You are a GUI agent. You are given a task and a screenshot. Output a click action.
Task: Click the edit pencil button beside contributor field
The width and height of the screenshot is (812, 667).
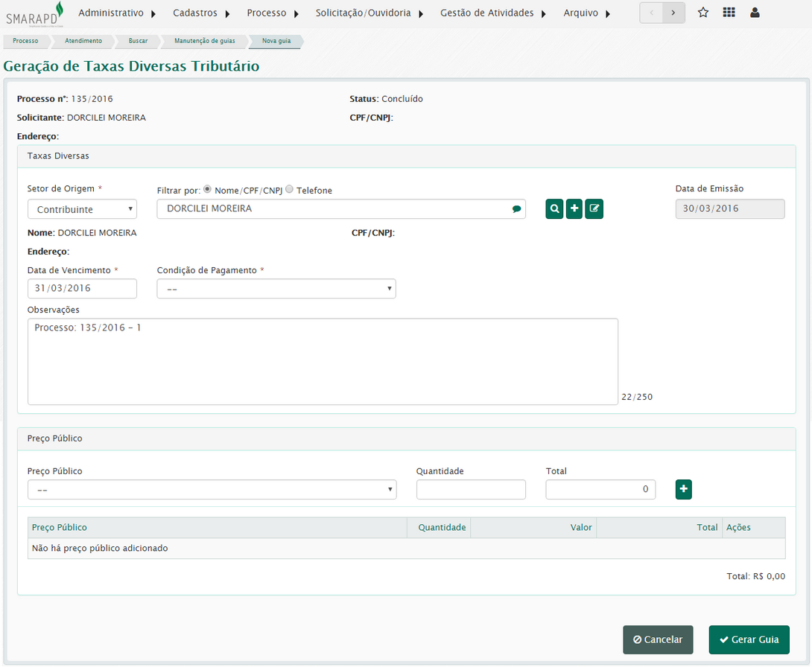(x=594, y=209)
